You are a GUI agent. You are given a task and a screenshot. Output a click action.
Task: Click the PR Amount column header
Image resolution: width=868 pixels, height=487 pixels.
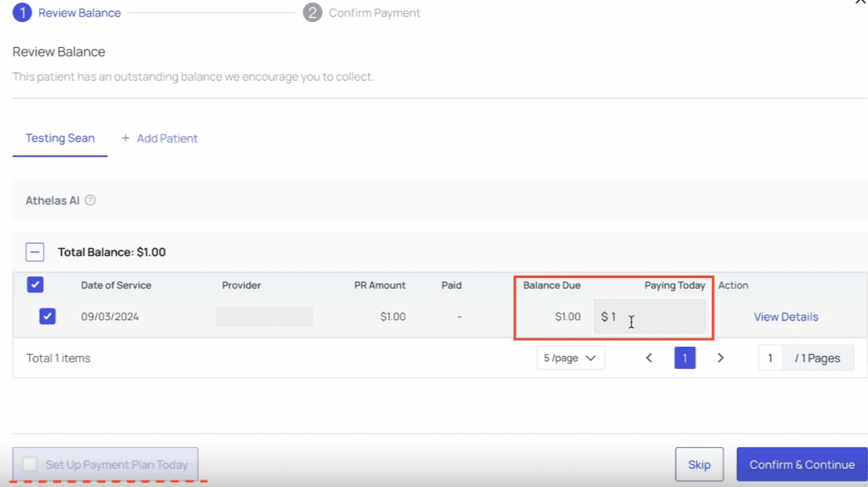(380, 285)
